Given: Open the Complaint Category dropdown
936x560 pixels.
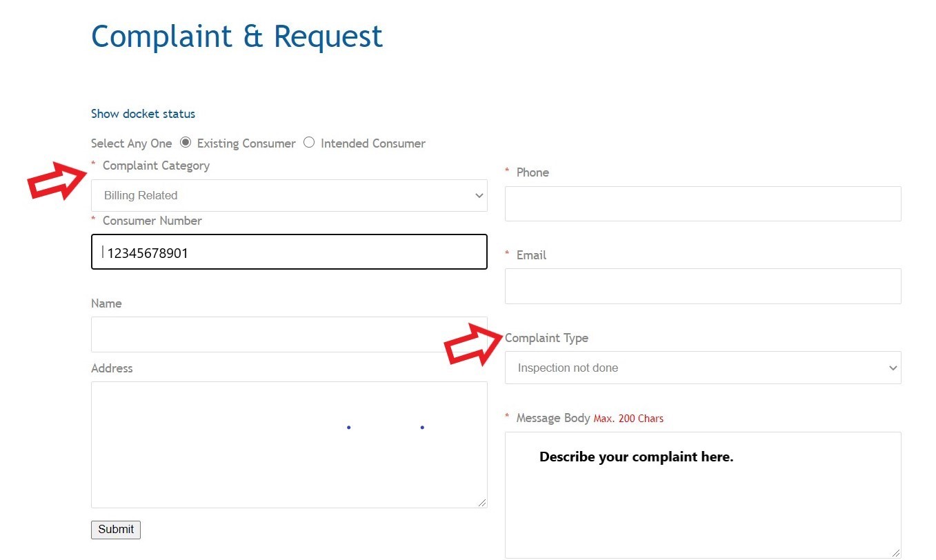Looking at the screenshot, I should coord(289,196).
